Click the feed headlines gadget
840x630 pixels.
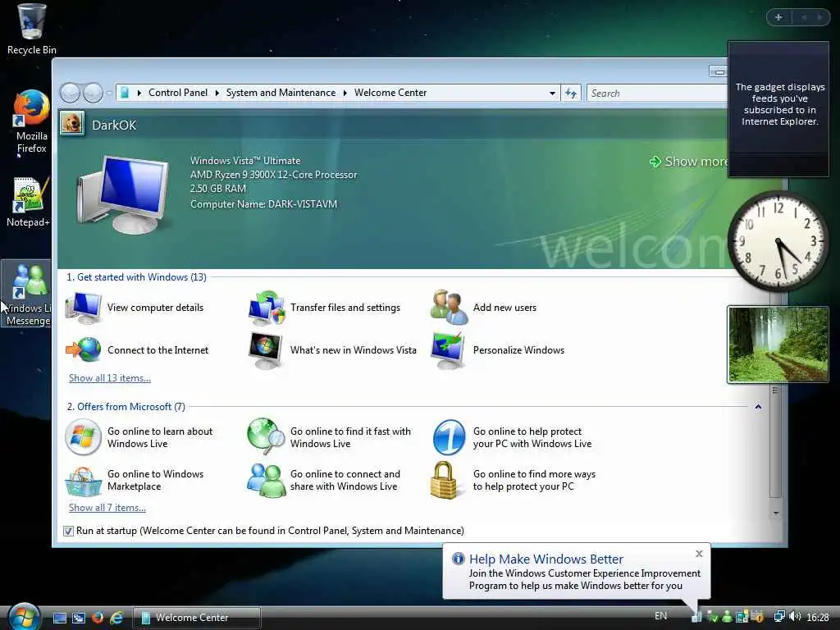click(778, 109)
